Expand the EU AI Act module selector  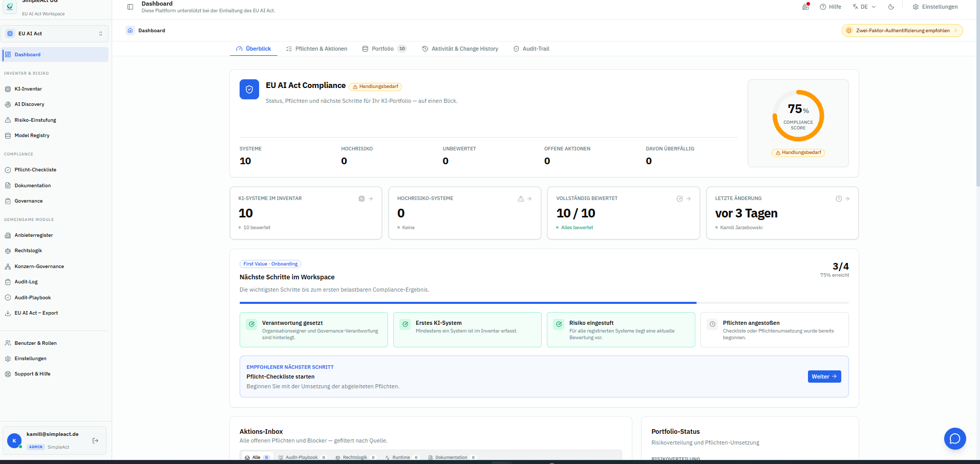coord(54,34)
